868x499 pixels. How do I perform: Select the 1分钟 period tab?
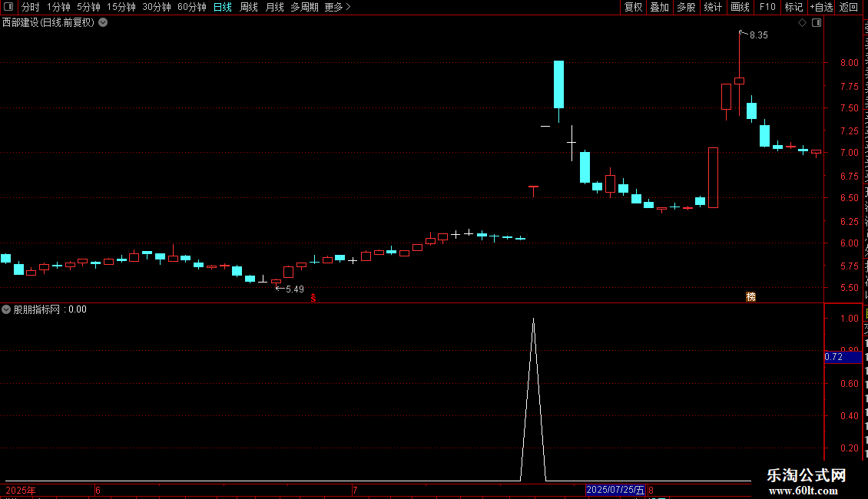click(58, 7)
